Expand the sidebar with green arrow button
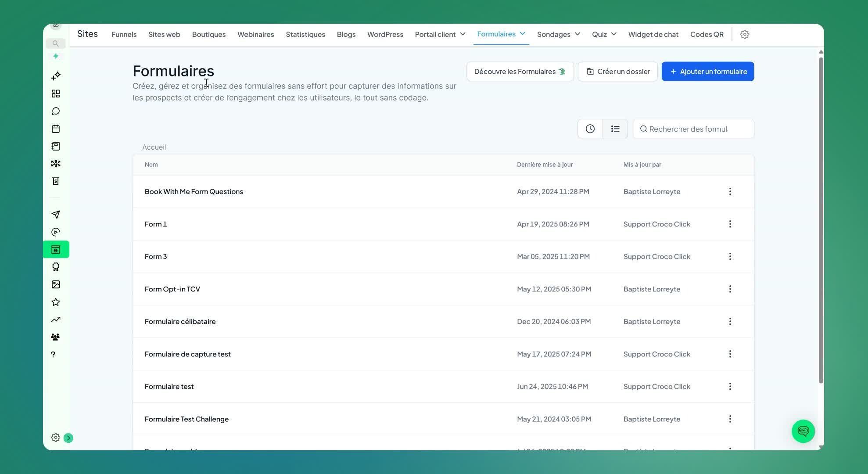 68,438
